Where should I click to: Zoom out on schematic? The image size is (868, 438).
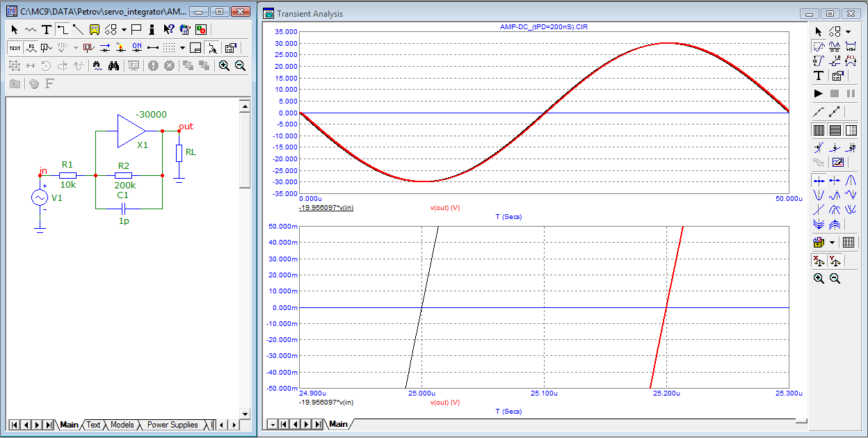tap(241, 65)
